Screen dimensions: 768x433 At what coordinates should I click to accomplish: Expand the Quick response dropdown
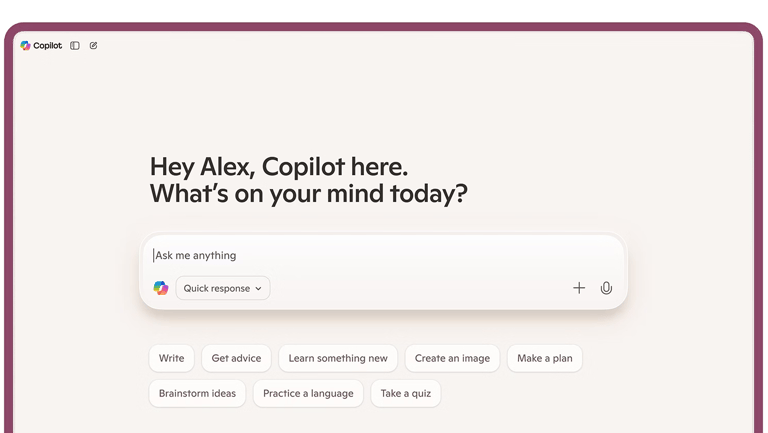pyautogui.click(x=223, y=288)
